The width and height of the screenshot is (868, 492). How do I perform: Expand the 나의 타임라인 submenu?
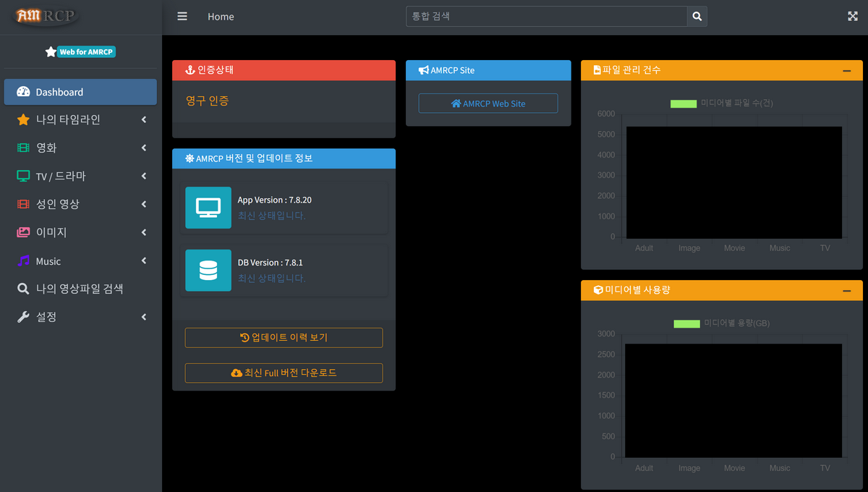[144, 120]
